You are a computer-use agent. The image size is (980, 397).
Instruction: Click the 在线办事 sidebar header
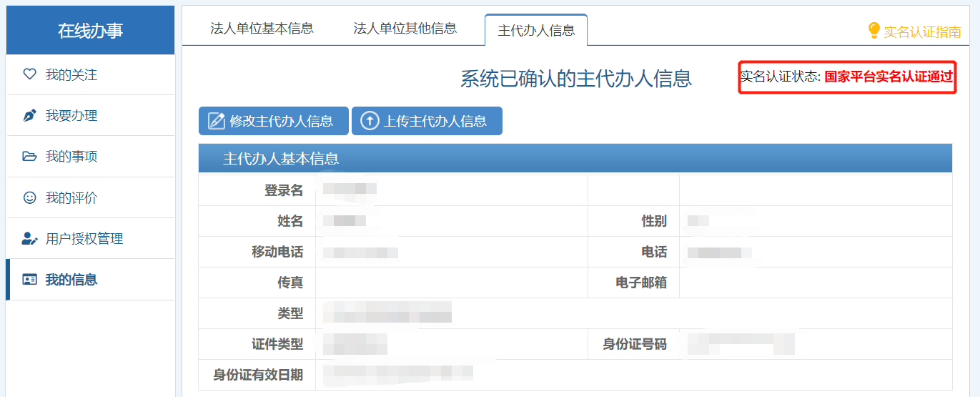click(x=90, y=31)
